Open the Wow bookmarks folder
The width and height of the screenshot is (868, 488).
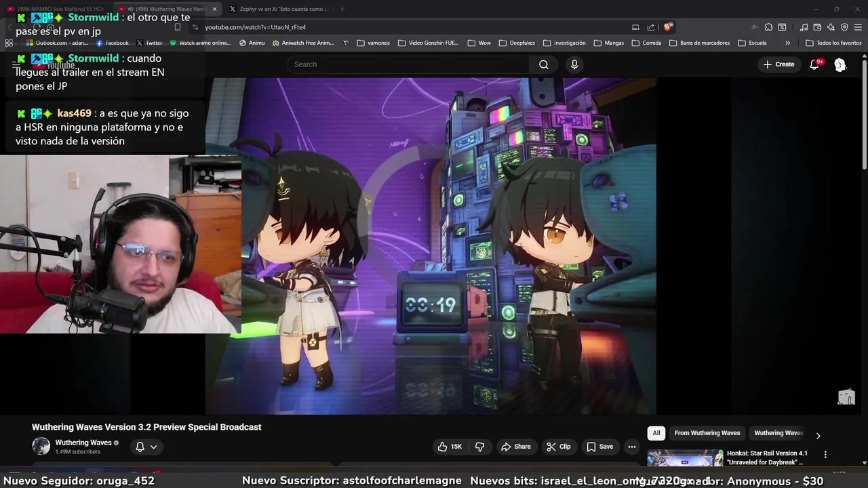coord(479,43)
